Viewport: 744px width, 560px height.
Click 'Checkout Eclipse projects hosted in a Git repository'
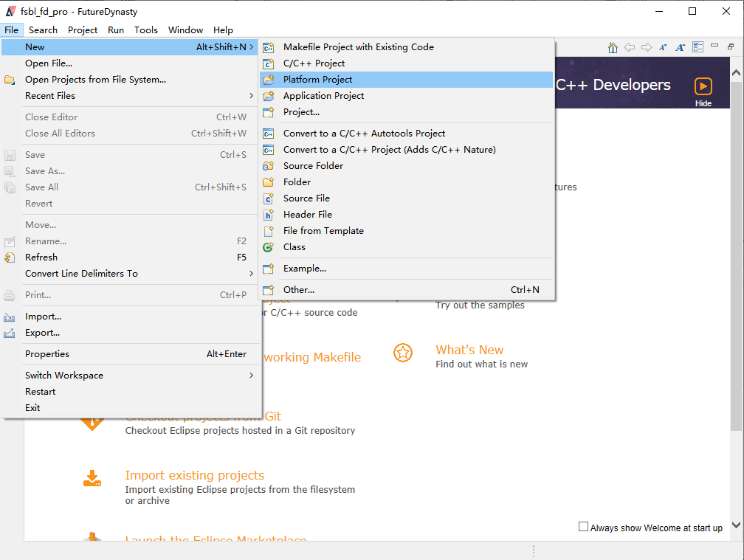click(x=240, y=431)
